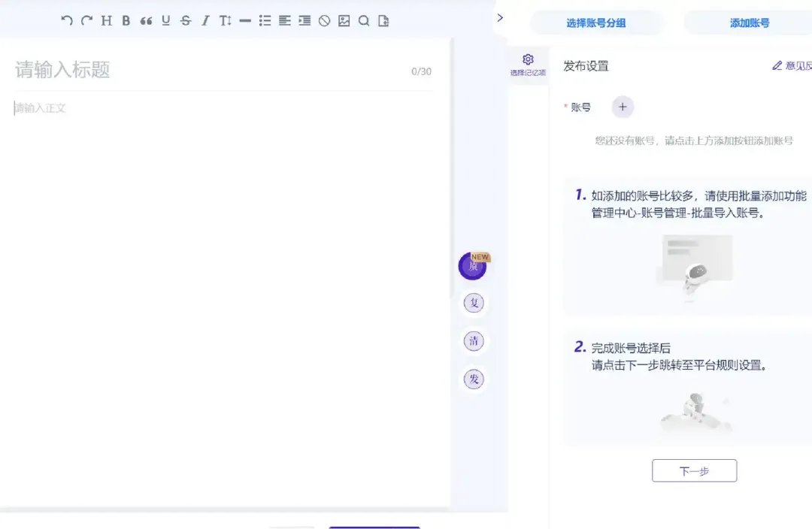This screenshot has width=812, height=529.
Task: Toggle italic formatting
Action: pos(205,21)
